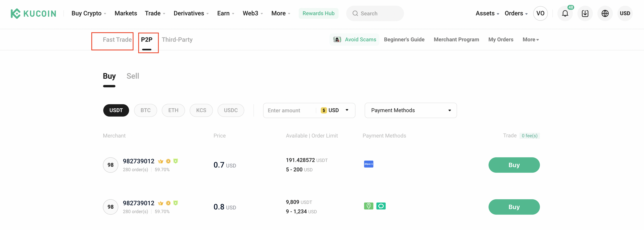Click the 191.428572 USDT amount
This screenshot has height=230, width=644.
pos(306,160)
